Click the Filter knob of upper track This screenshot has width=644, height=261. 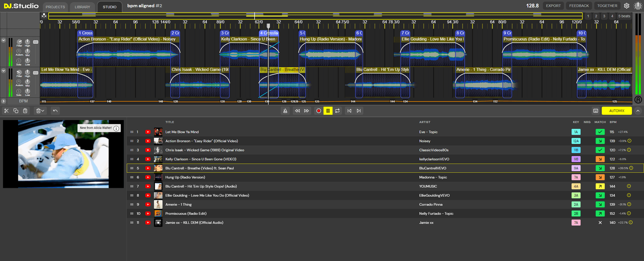pyautogui.click(x=19, y=41)
